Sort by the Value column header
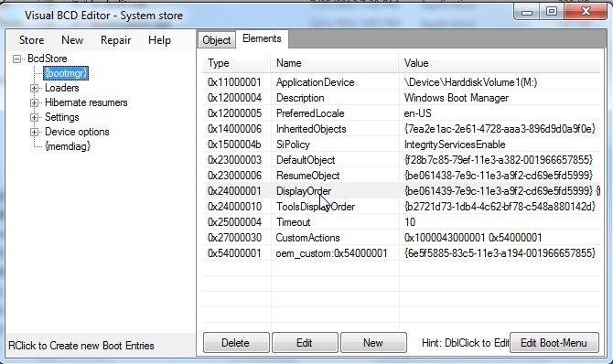The width and height of the screenshot is (613, 364). 500,63
